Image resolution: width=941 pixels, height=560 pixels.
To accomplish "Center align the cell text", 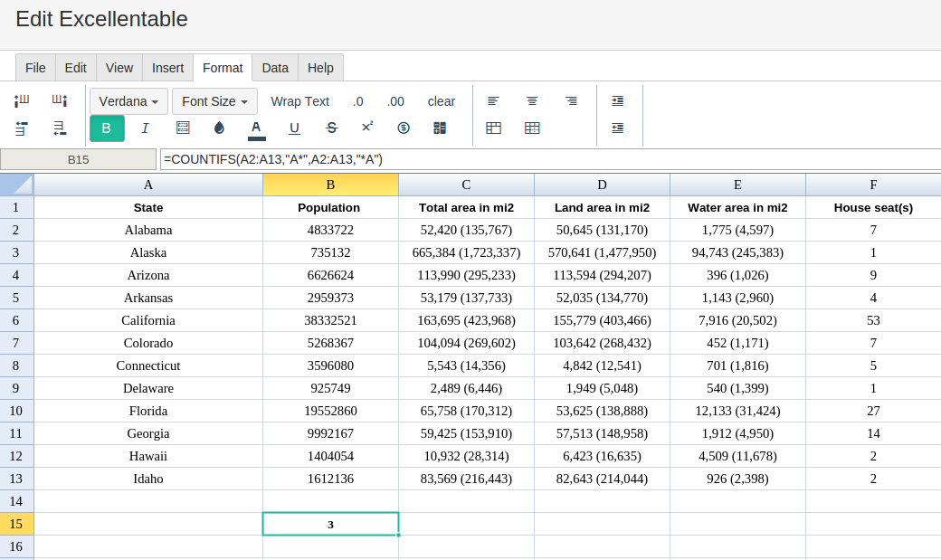I will pos(532,101).
